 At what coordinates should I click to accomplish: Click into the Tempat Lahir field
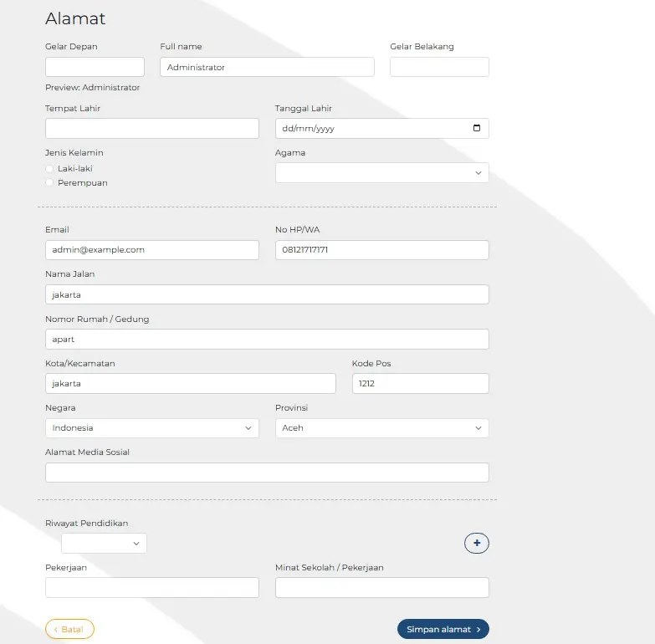coord(152,128)
